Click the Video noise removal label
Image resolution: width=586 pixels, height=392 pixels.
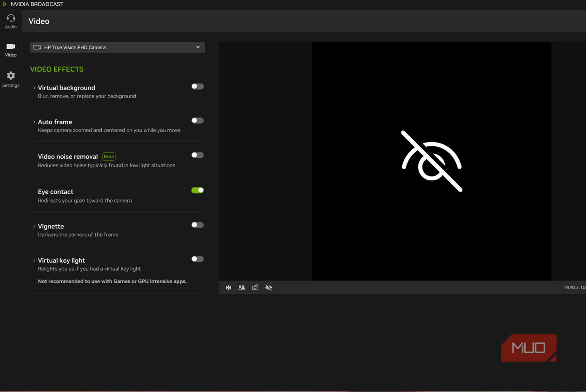coord(68,157)
